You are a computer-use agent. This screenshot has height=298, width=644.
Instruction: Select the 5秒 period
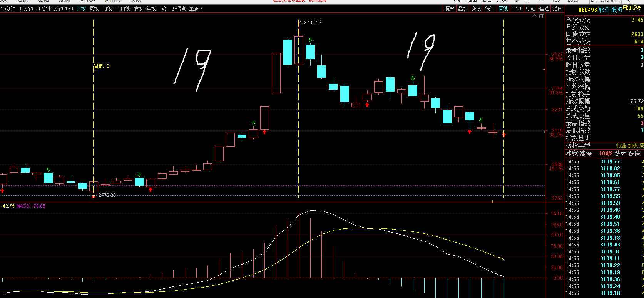click(x=164, y=8)
